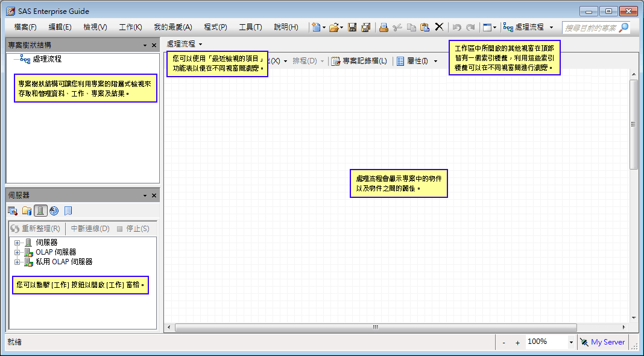Viewport: 644px width, 356px height.
Task: Toggle the Servers pane icon
Action: coord(40,211)
